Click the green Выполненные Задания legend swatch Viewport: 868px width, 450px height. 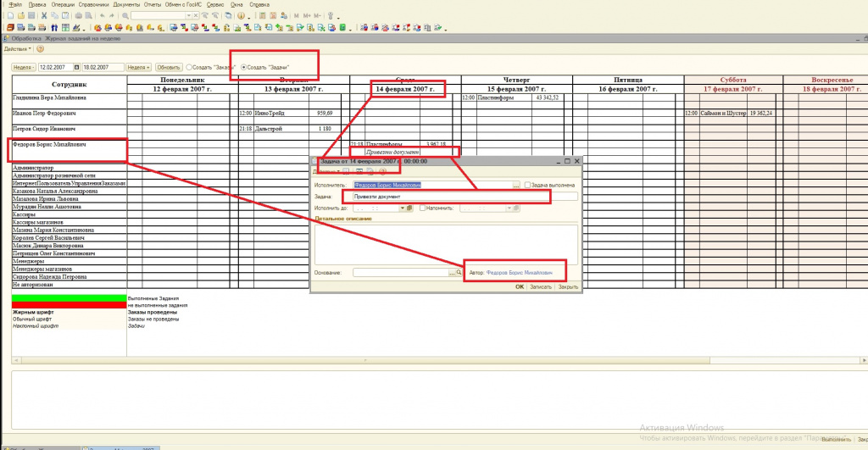[70, 297]
